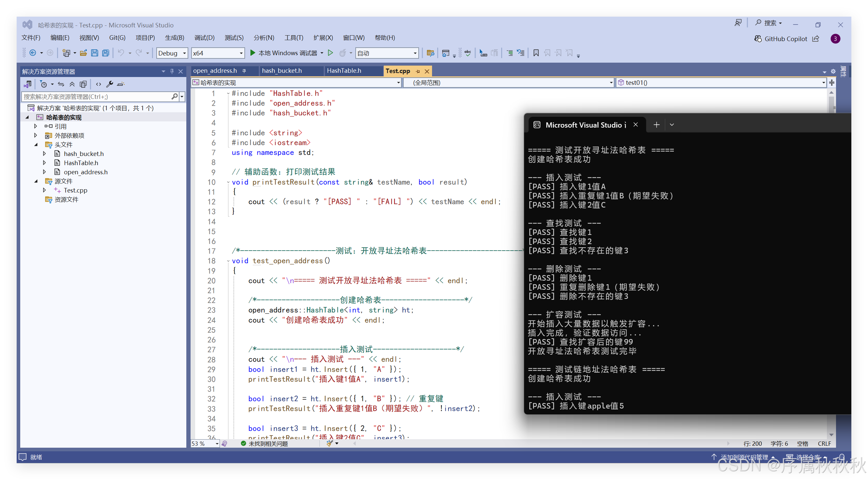Click the Collapse All icon in Solution Explorer
The height and width of the screenshot is (480, 868).
(x=72, y=84)
